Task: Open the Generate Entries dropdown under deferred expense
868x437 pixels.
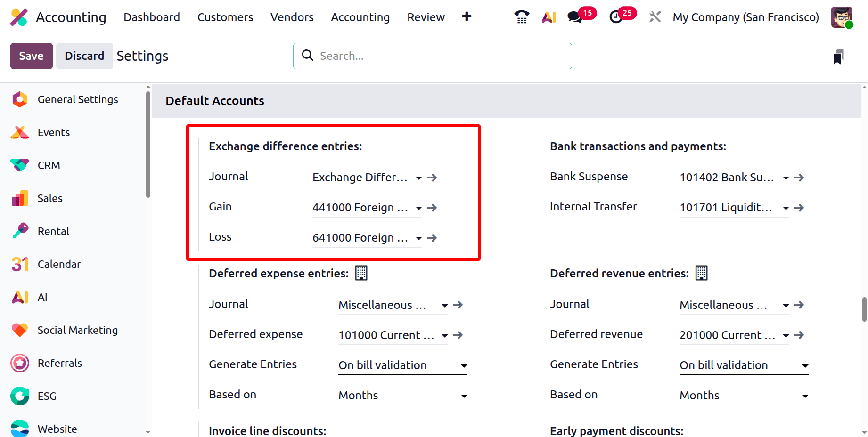Action: point(464,366)
